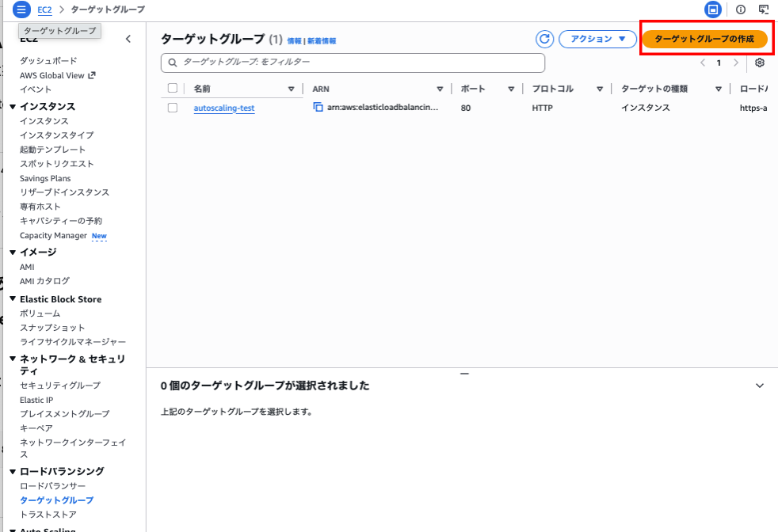This screenshot has width=778, height=532.
Task: Collapse the イメージ sidebar section
Action: tap(13, 252)
